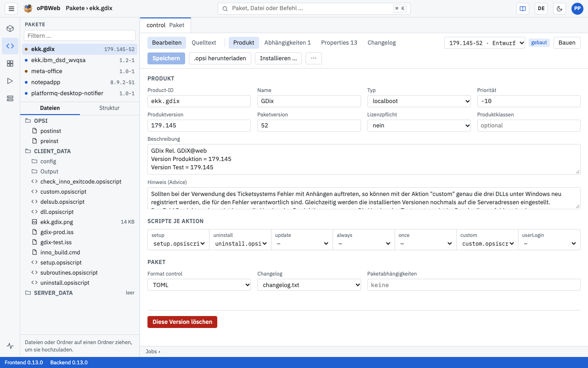This screenshot has height=368, width=588.
Task: Open the Abhängigkeiten 1 tab
Action: click(288, 43)
